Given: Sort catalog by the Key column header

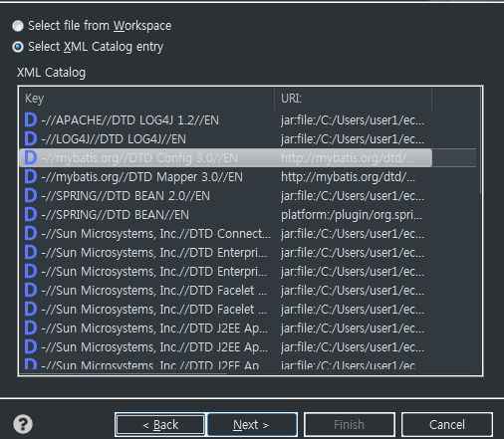Looking at the screenshot, I should click(146, 99).
